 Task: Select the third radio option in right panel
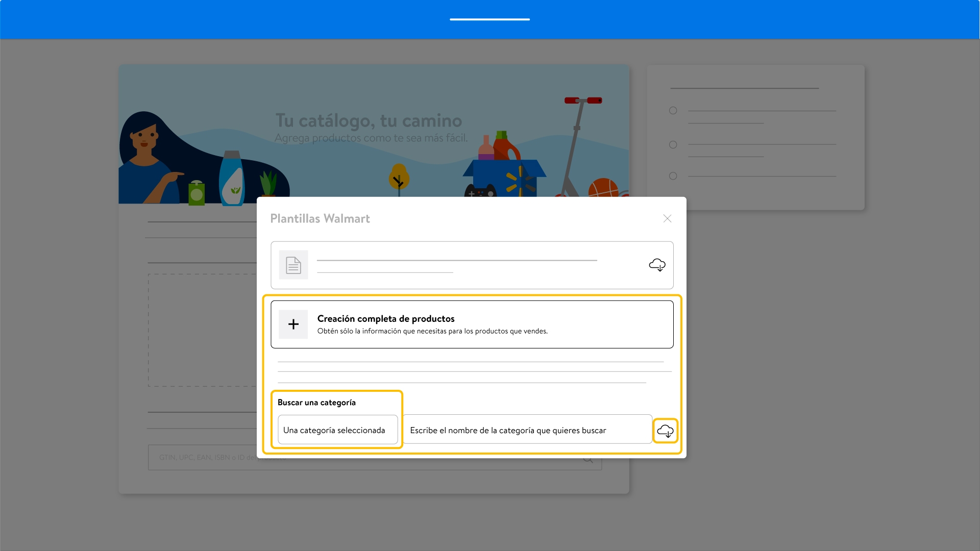click(673, 176)
